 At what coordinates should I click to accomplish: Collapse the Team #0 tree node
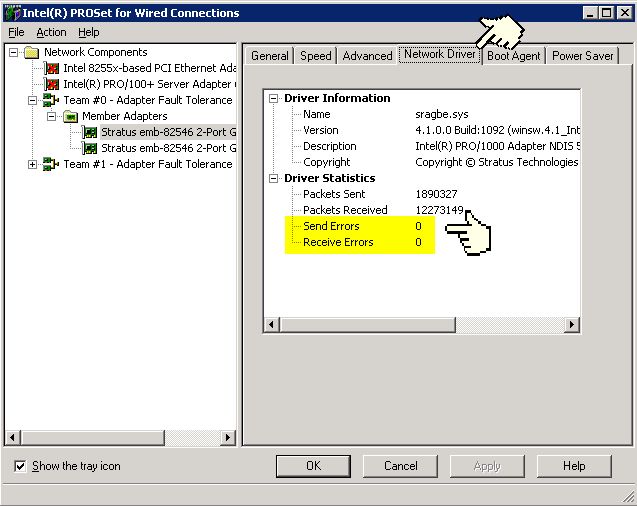(x=32, y=100)
